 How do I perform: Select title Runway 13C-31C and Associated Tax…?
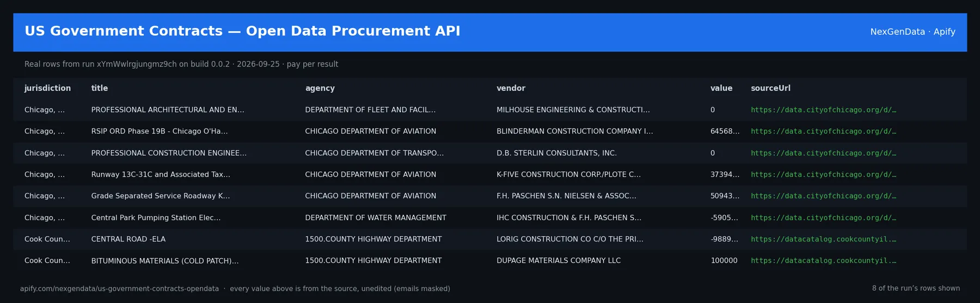(x=161, y=174)
